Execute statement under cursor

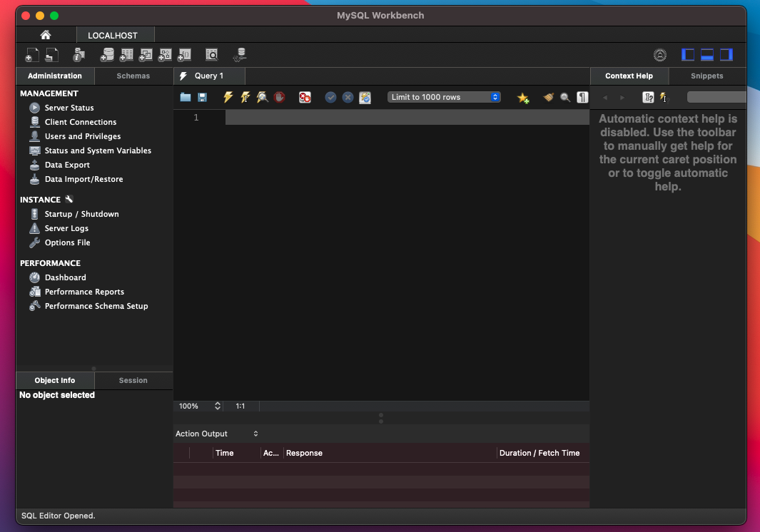point(245,98)
